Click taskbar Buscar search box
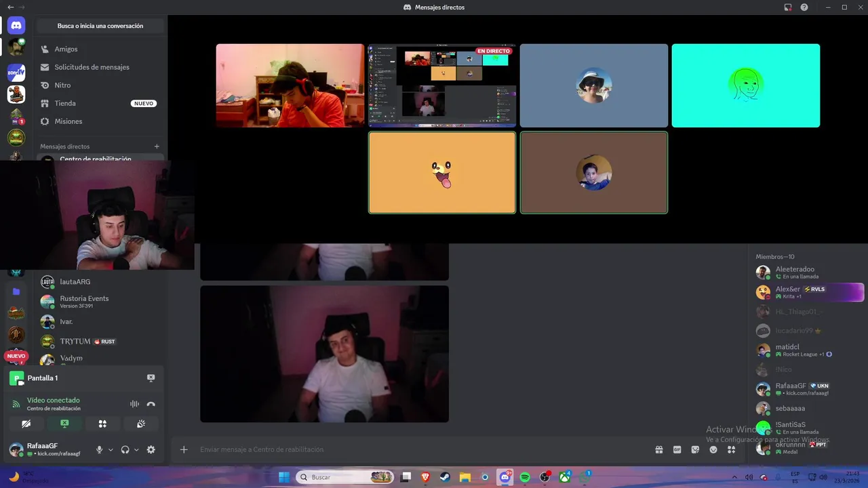This screenshot has height=488, width=868. tap(345, 477)
